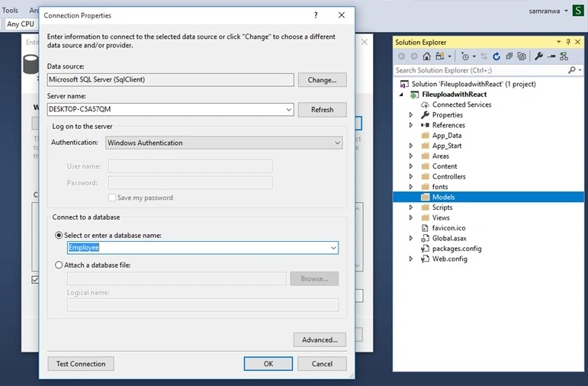Open Properties via the wrench icon
This screenshot has height=386, width=588.
[x=539, y=56]
